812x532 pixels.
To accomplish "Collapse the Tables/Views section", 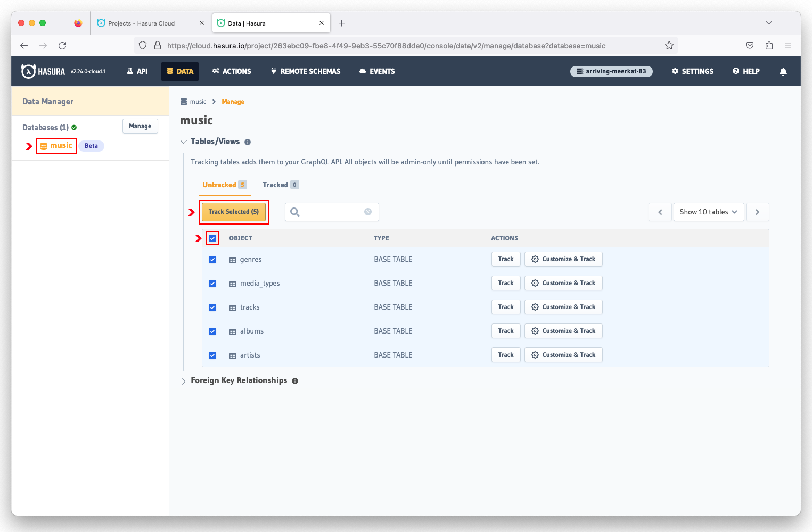I will 184,142.
